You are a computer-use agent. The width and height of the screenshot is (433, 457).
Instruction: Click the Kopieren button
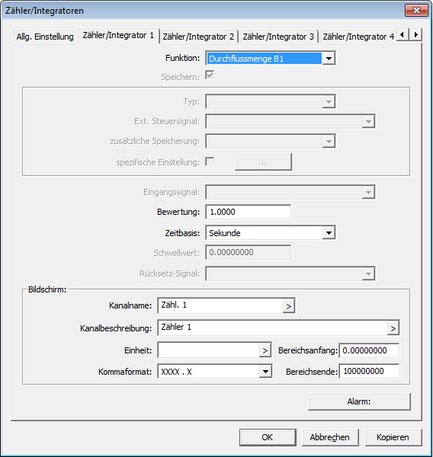point(393,437)
